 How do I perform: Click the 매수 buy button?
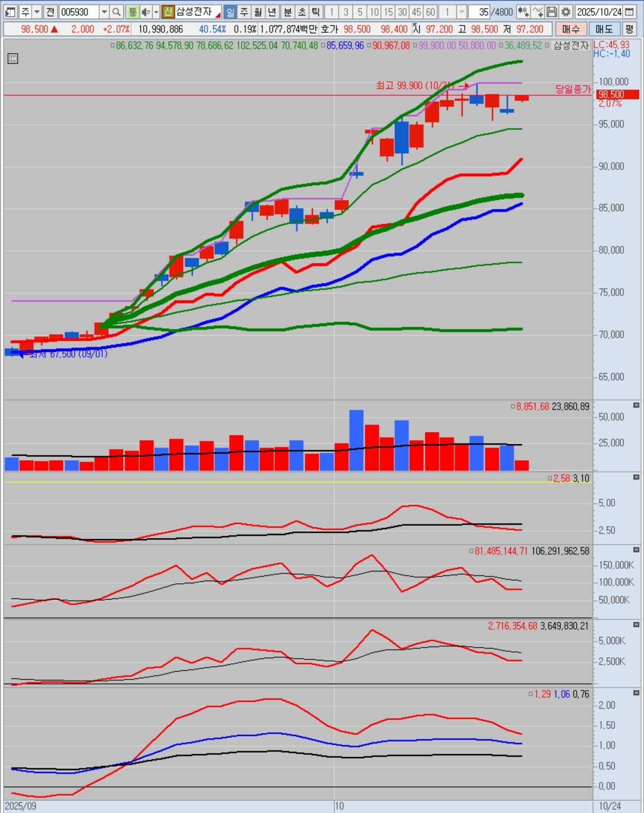(x=571, y=29)
